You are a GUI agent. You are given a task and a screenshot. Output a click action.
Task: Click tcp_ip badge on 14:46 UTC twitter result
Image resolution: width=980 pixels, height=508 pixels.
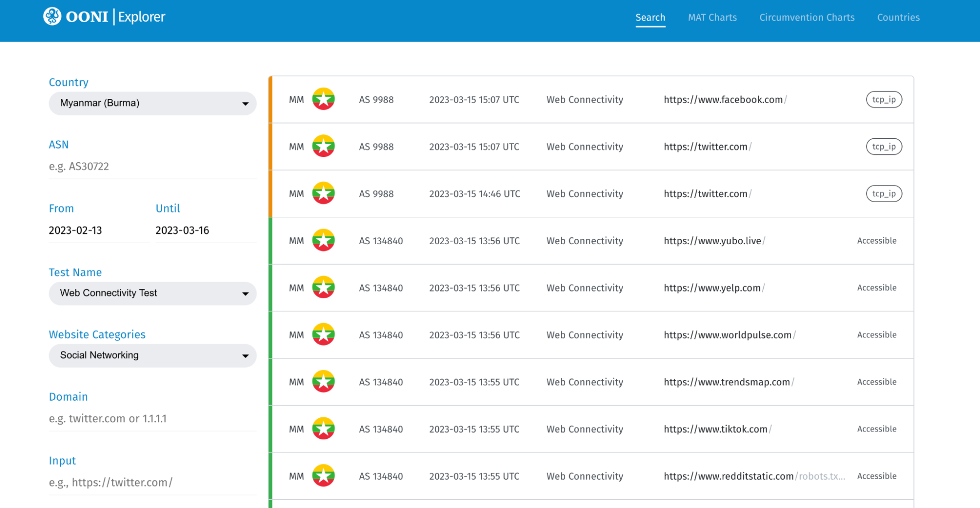883,194
